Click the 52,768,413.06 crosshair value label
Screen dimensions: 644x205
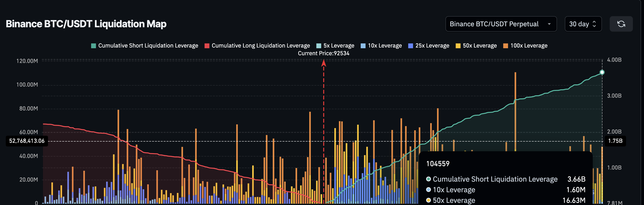(x=27, y=141)
